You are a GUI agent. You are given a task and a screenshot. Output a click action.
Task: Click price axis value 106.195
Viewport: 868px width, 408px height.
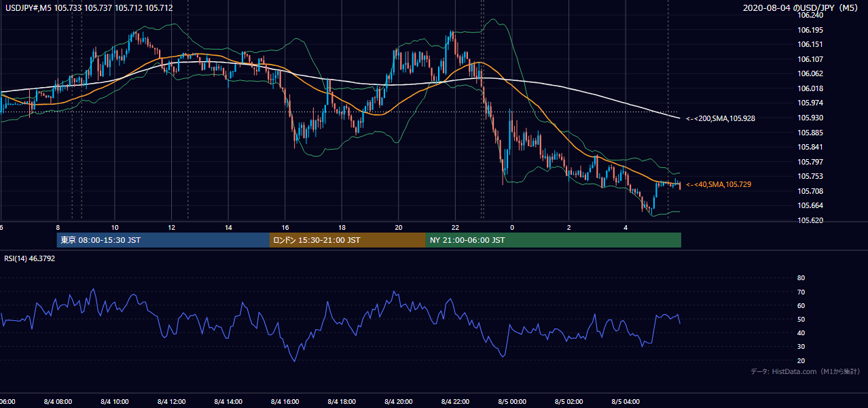click(811, 30)
